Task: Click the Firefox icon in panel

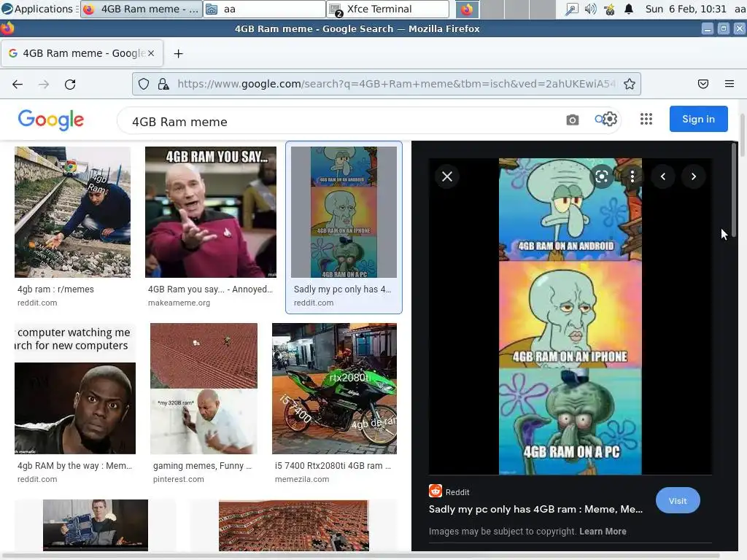Action: point(467,9)
